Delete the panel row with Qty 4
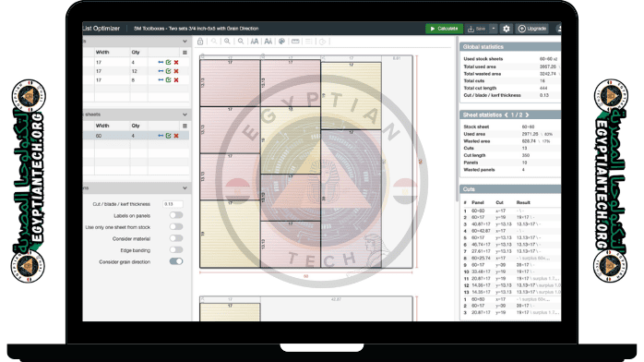This screenshot has height=362, width=644. [x=176, y=63]
